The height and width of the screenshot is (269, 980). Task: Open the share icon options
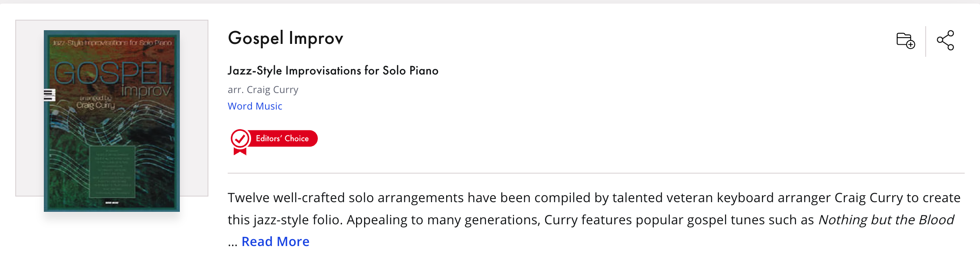[x=945, y=40]
